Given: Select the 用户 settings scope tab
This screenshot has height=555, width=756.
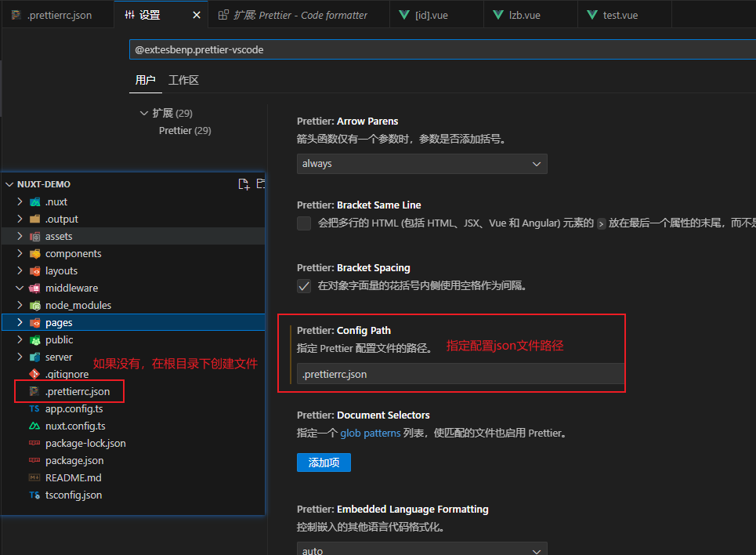Looking at the screenshot, I should point(145,80).
